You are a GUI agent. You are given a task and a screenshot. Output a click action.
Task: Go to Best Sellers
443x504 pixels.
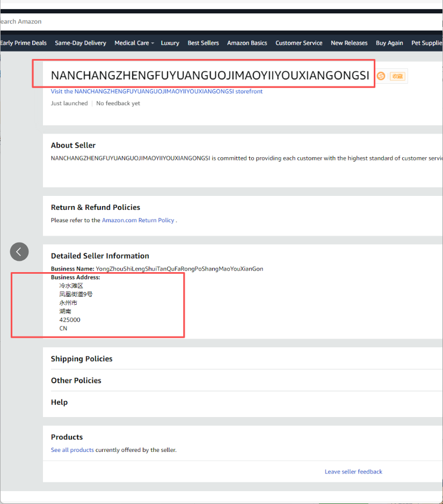(203, 43)
